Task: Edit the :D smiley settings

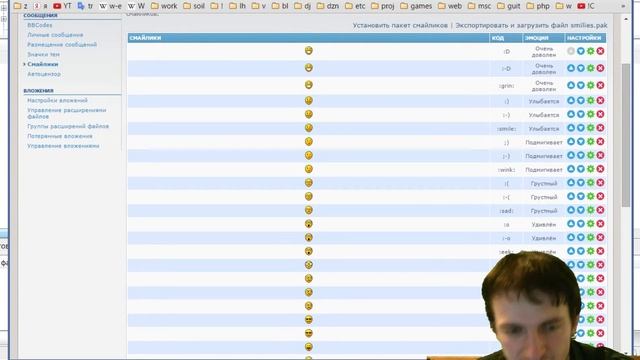Action: 590,51
